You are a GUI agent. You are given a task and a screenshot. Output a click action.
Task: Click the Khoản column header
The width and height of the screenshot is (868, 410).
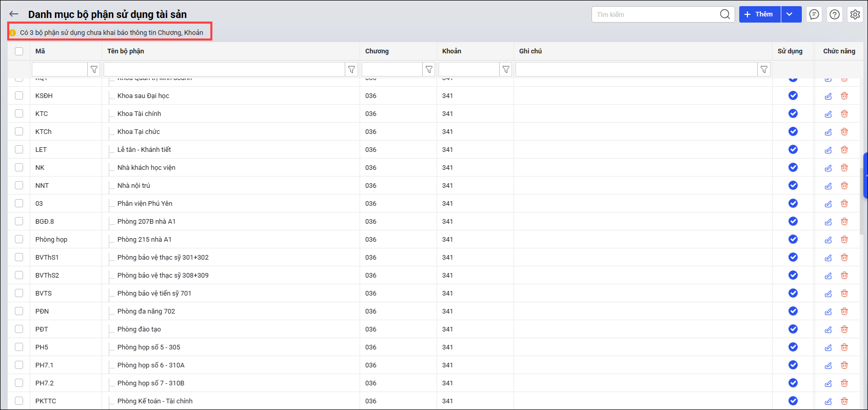[x=451, y=51]
